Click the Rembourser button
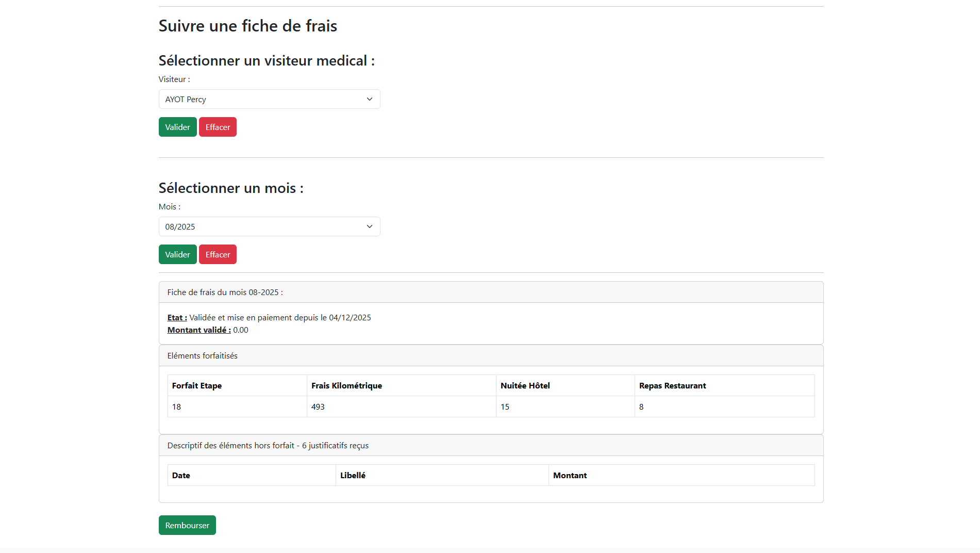Screen dimensions: 980x553 187,525
